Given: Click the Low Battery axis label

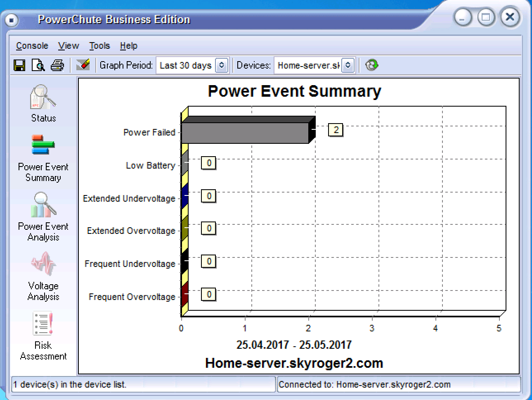Looking at the screenshot, I should (x=151, y=166).
